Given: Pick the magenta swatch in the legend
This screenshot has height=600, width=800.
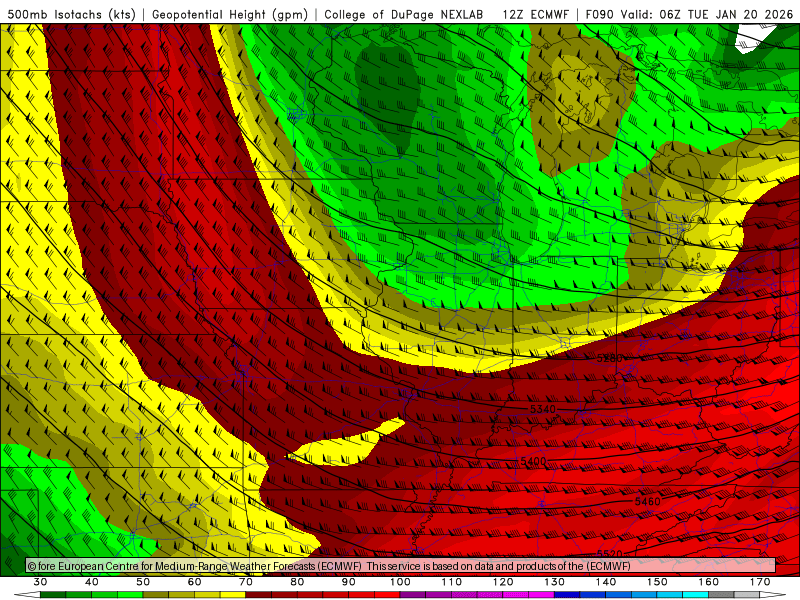Looking at the screenshot, I should (541, 595).
